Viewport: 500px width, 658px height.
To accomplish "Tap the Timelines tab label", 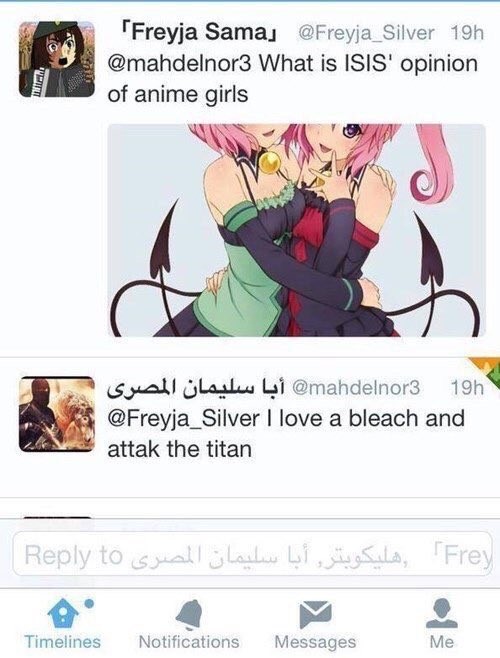I will [63, 642].
